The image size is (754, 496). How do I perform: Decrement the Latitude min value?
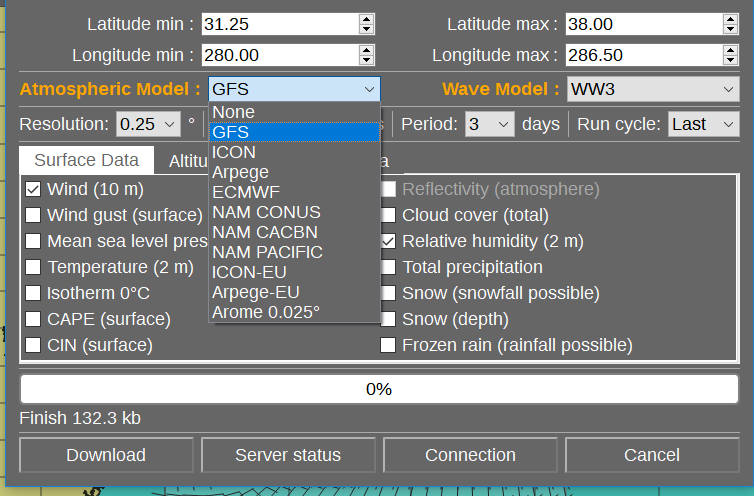[366, 29]
